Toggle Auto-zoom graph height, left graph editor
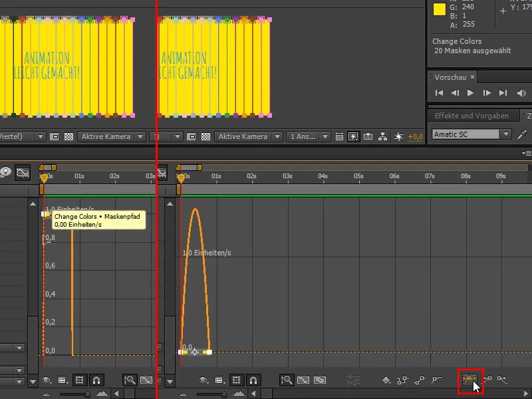The height and width of the screenshot is (399, 532). (129, 380)
